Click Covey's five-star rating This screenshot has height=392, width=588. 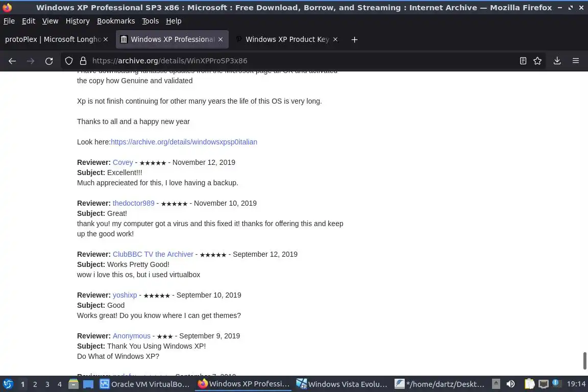click(153, 163)
